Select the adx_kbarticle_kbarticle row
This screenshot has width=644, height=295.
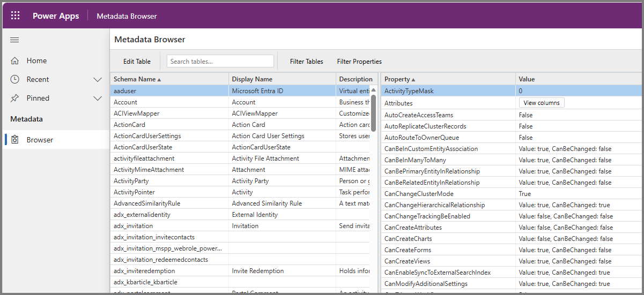click(240, 282)
